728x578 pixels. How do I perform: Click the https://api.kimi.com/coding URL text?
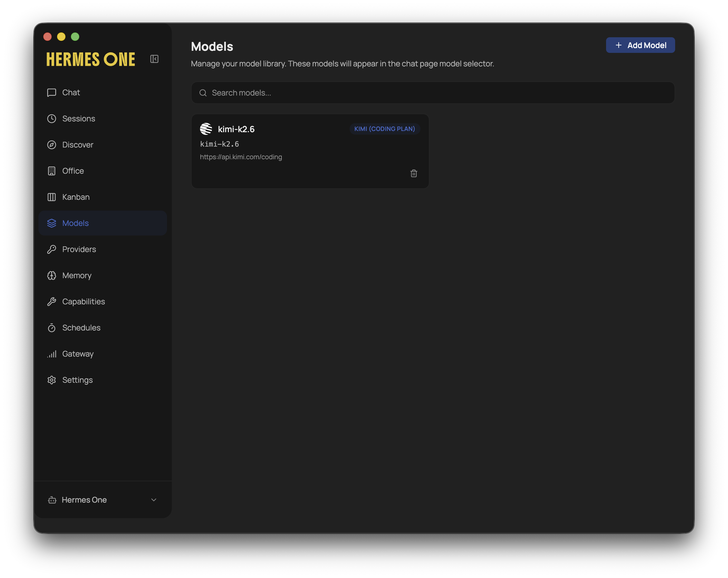(241, 157)
